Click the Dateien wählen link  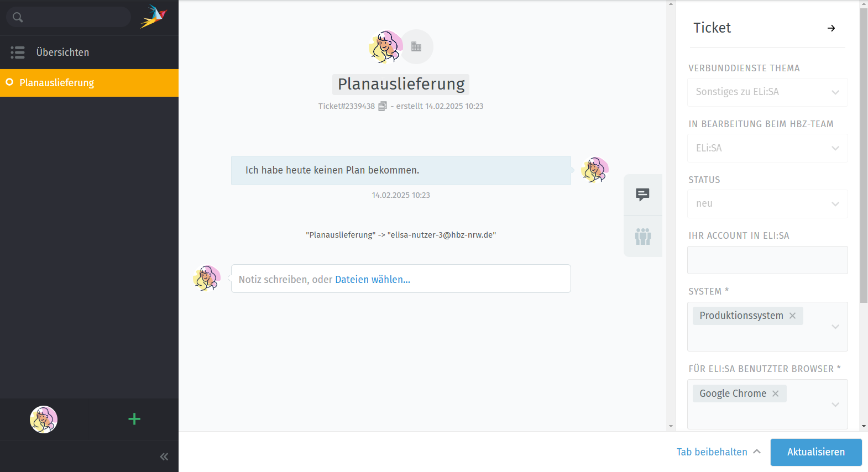tap(372, 280)
